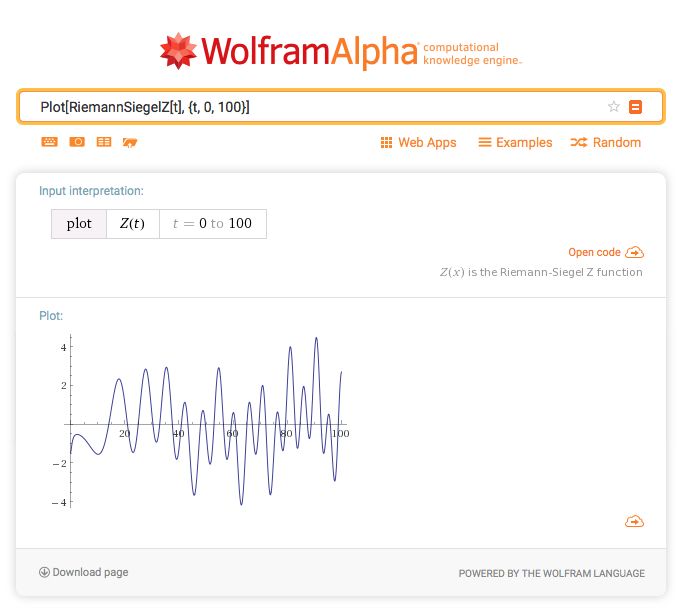Click the Random query link
This screenshot has width=679, height=608.
tap(605, 142)
